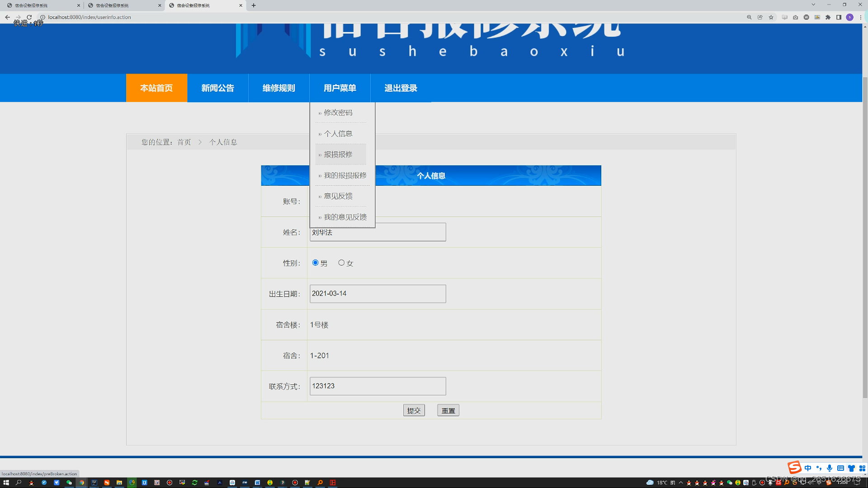Select the 女 gender radio button
The height and width of the screenshot is (488, 868).
pyautogui.click(x=341, y=263)
